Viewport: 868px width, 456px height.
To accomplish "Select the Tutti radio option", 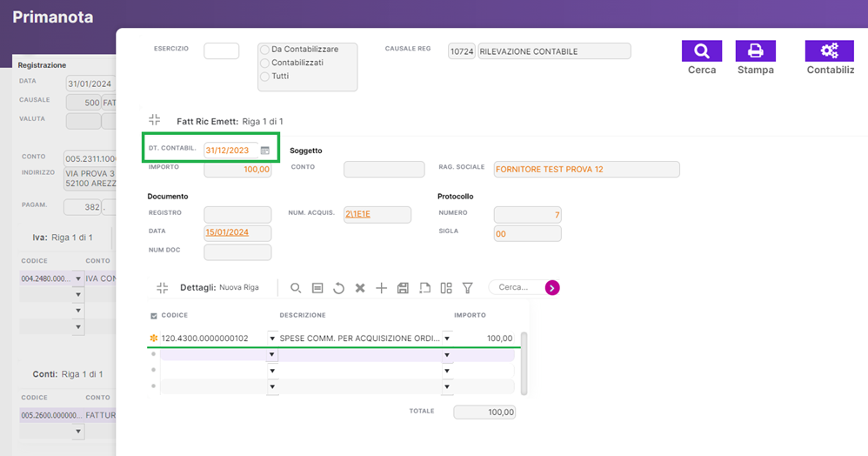I will point(264,77).
